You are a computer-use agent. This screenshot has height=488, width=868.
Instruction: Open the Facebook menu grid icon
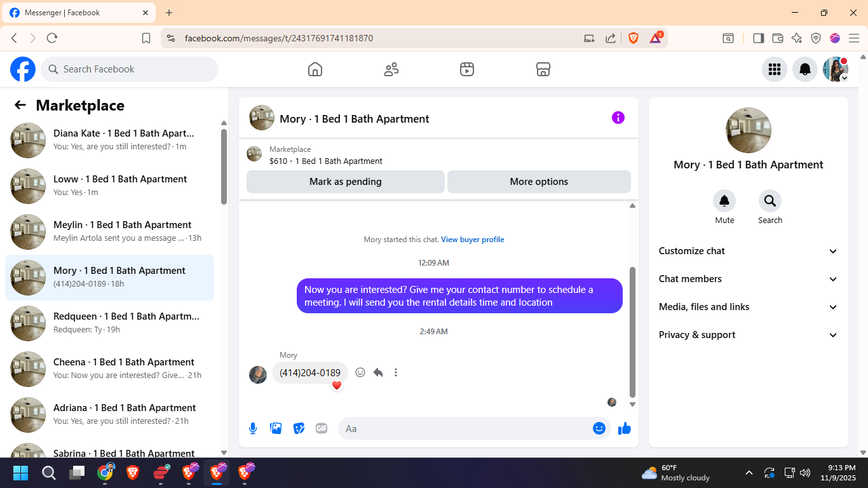click(775, 69)
